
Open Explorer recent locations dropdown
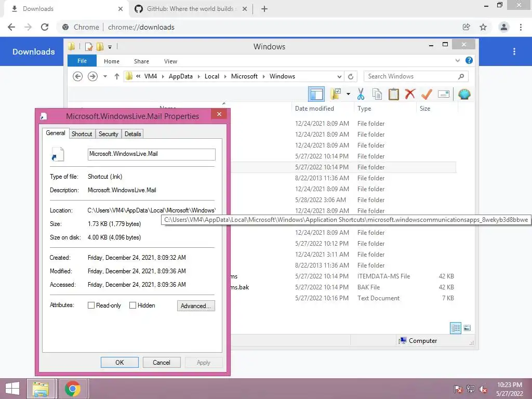[105, 76]
